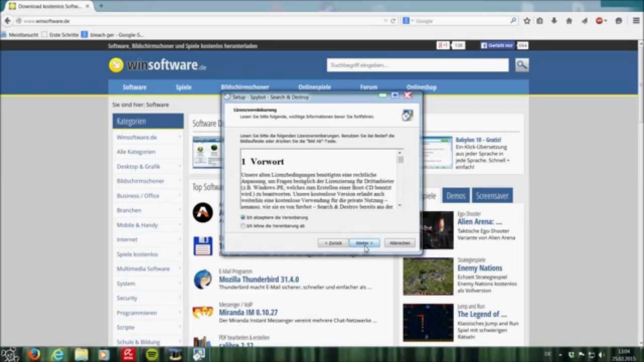644x362 pixels.
Task: Click the '< Zurück' button in Setup
Action: point(333,243)
